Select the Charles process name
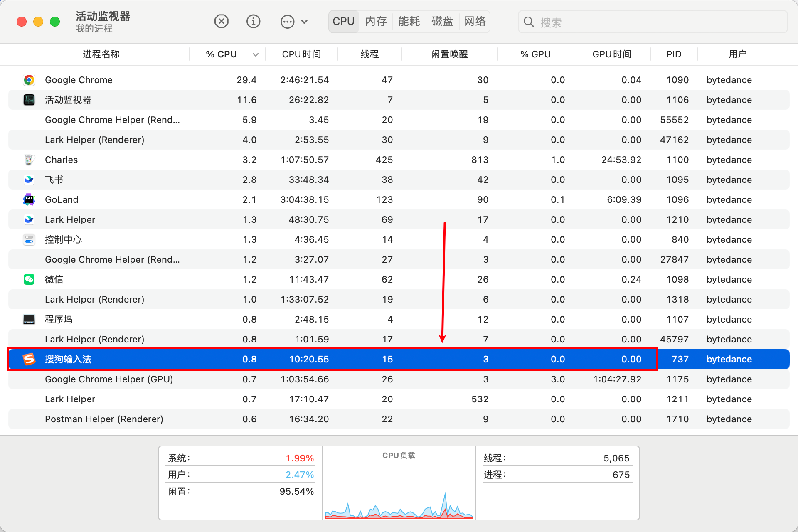798x532 pixels. click(x=61, y=160)
